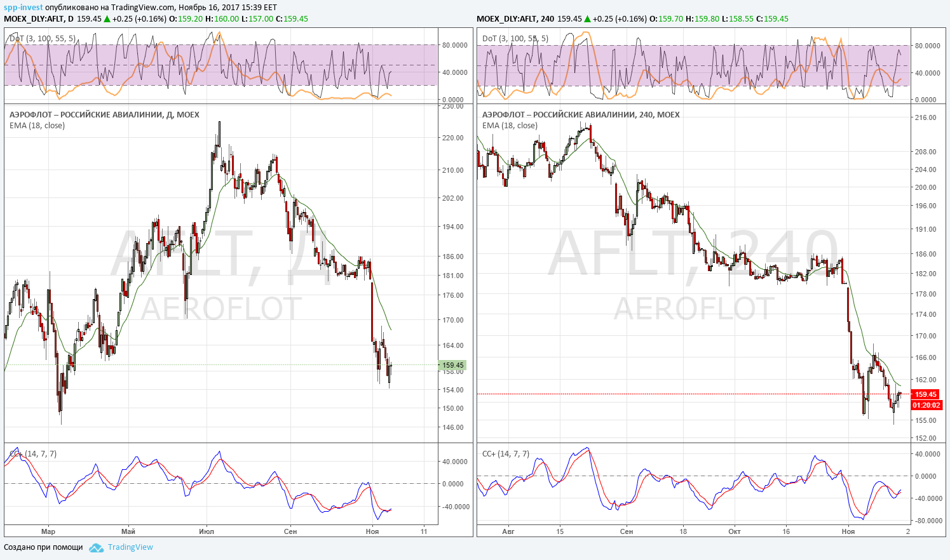Viewport: 950px width, 560px height.
Task: Click the green 159.45 price tag on daily chart
Action: pyautogui.click(x=453, y=365)
